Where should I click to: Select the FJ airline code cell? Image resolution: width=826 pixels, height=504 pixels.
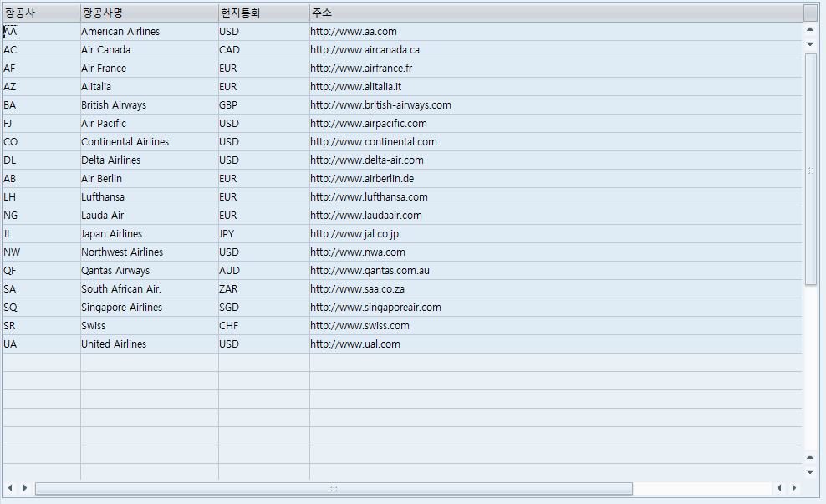(x=42, y=124)
